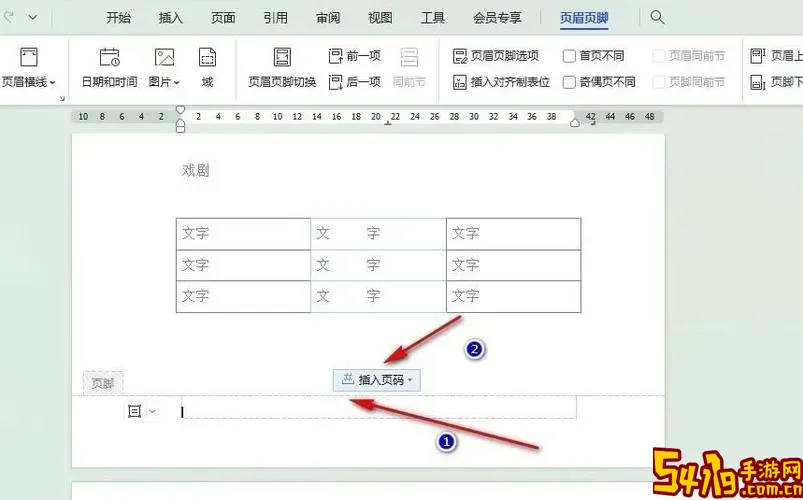803x500 pixels.
Task: Click the search magnifier icon
Action: 657,17
